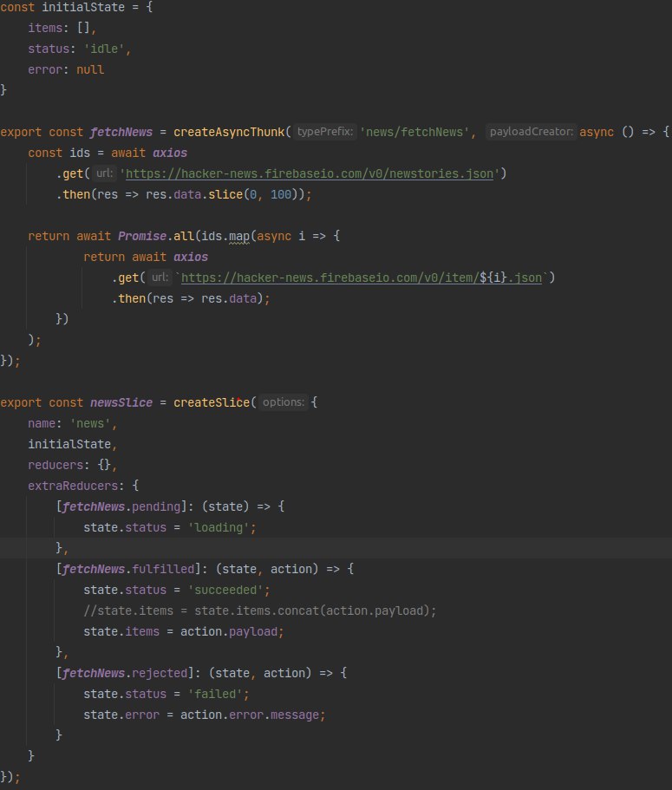Click initialState shorthand property in createSlice

tap(69, 444)
